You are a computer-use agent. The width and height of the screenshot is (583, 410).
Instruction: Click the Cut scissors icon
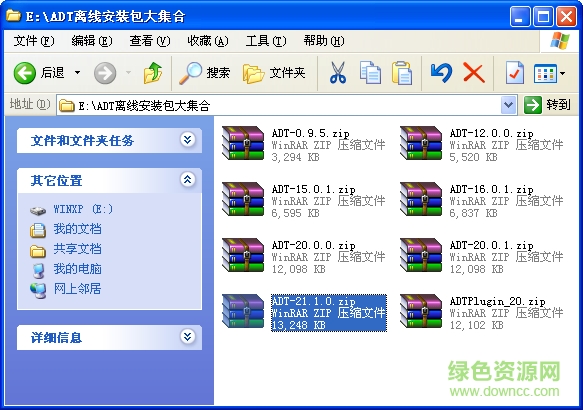click(338, 72)
